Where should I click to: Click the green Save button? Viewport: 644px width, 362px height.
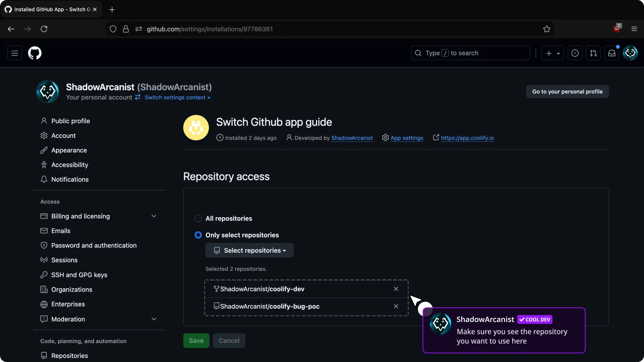pyautogui.click(x=196, y=341)
